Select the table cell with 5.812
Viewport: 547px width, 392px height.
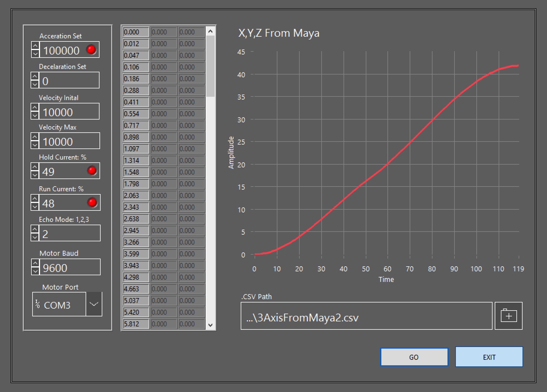pyautogui.click(x=136, y=324)
